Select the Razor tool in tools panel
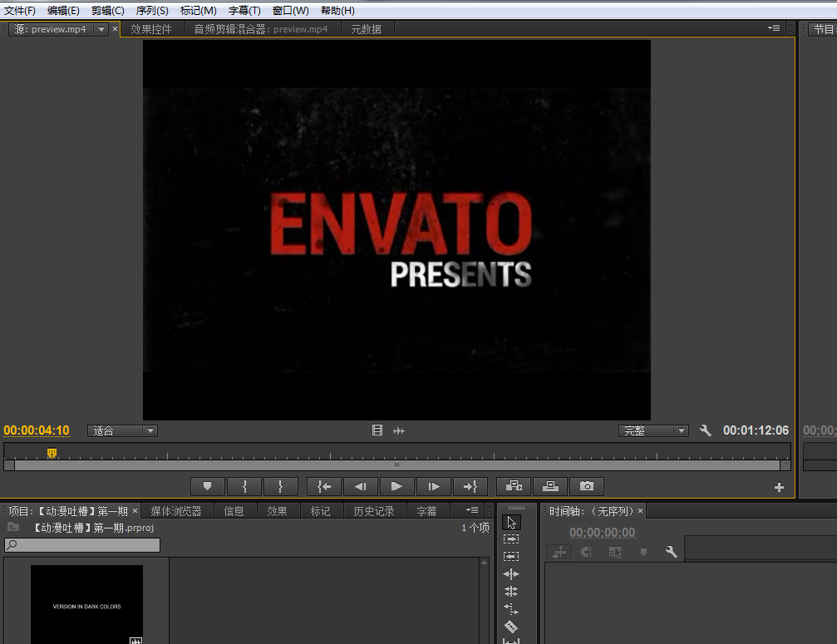The image size is (837, 644). (x=511, y=627)
